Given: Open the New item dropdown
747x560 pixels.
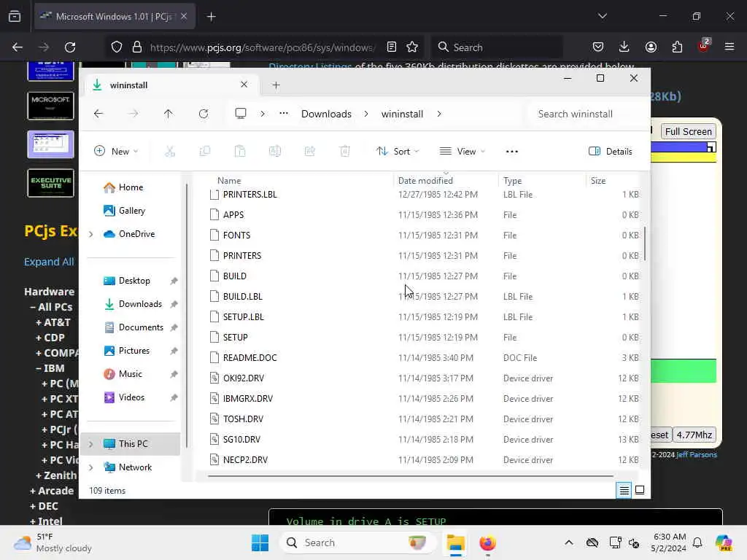Looking at the screenshot, I should pos(116,152).
